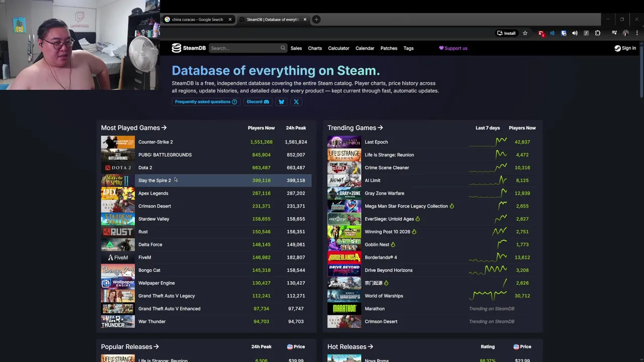644x362 pixels.
Task: Close the china curacao Google Search tab
Action: click(x=230, y=20)
